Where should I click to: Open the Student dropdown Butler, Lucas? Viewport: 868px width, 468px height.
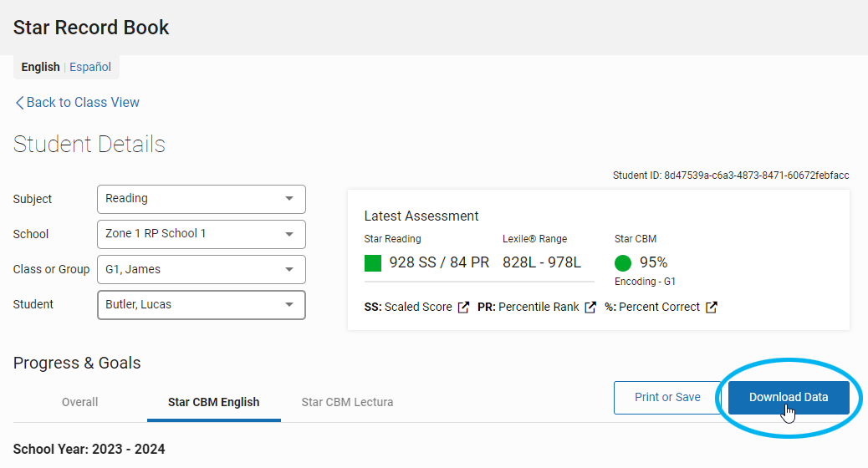(202, 305)
